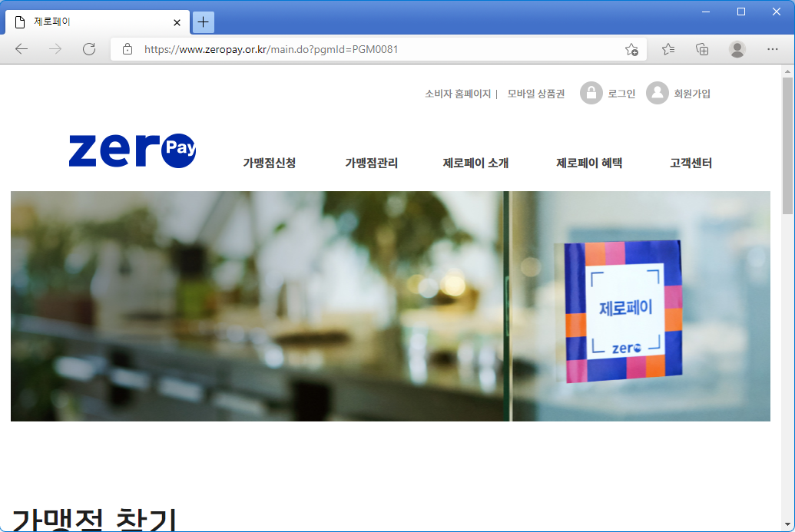Open the 고객센터 menu
795x532 pixels.
pyautogui.click(x=691, y=164)
